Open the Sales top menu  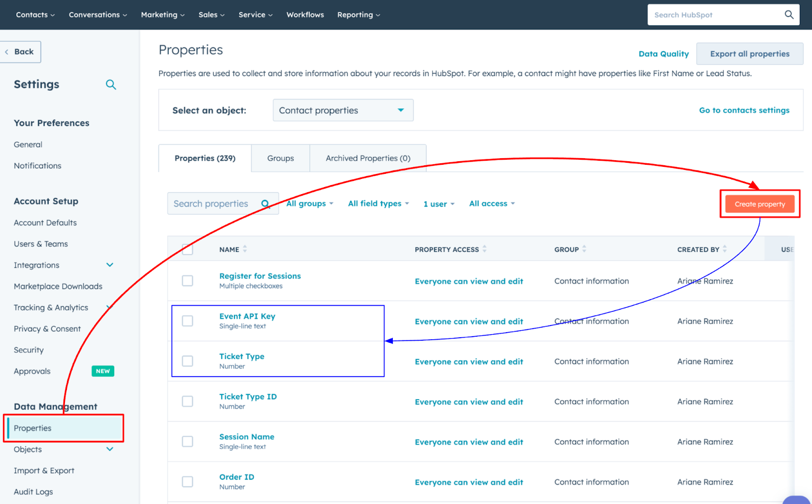(212, 15)
